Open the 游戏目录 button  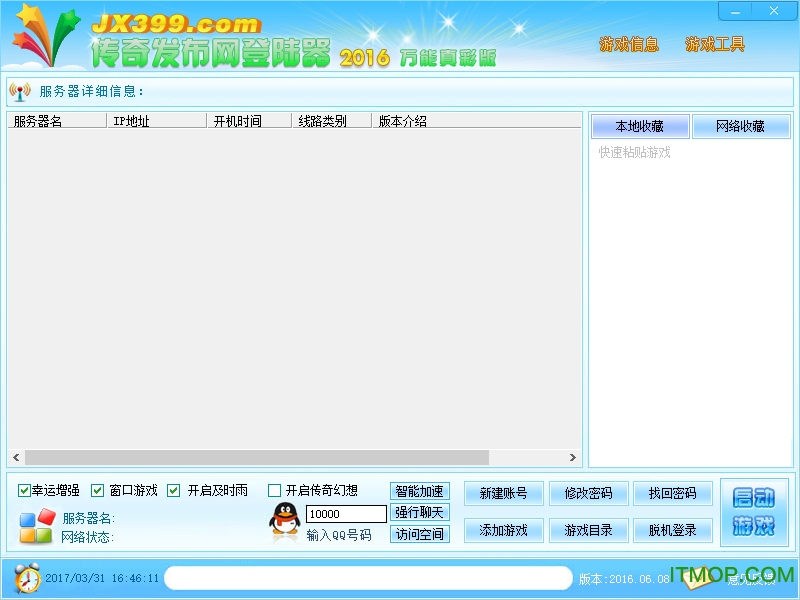click(588, 531)
